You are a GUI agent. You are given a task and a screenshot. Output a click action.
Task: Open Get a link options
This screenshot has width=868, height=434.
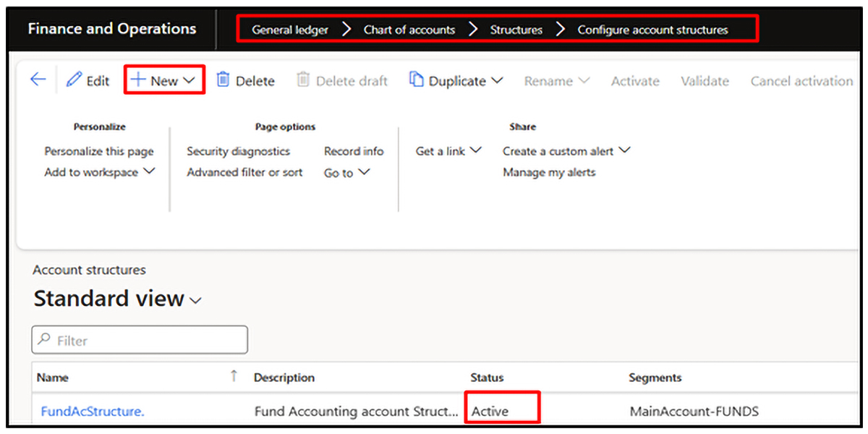(x=448, y=151)
